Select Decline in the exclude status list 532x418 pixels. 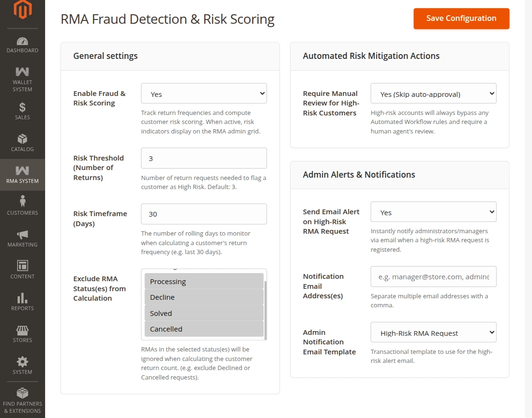(204, 297)
